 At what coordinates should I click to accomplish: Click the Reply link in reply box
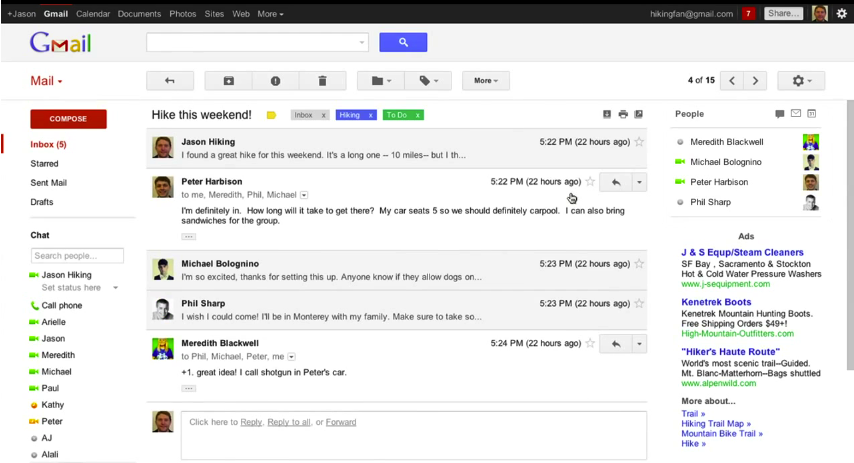coord(251,422)
